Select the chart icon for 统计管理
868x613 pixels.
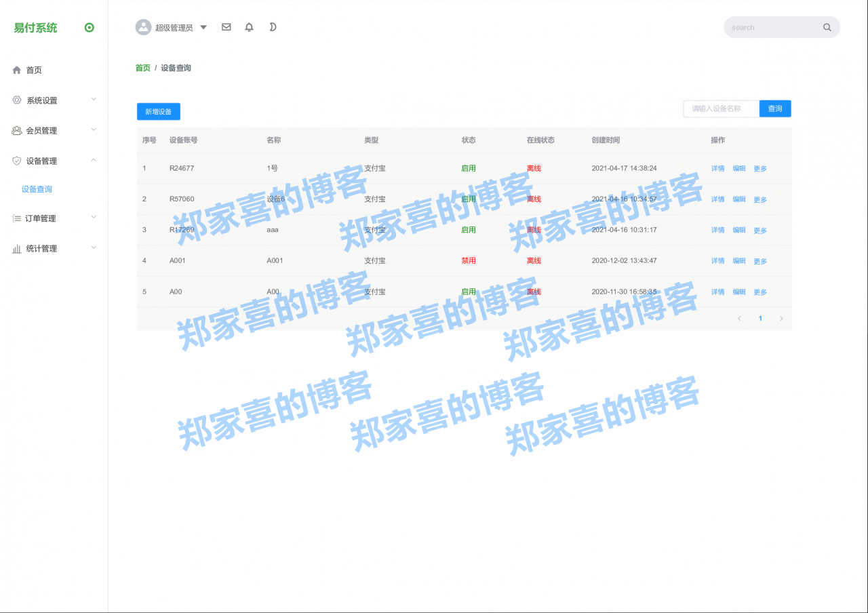click(16, 248)
